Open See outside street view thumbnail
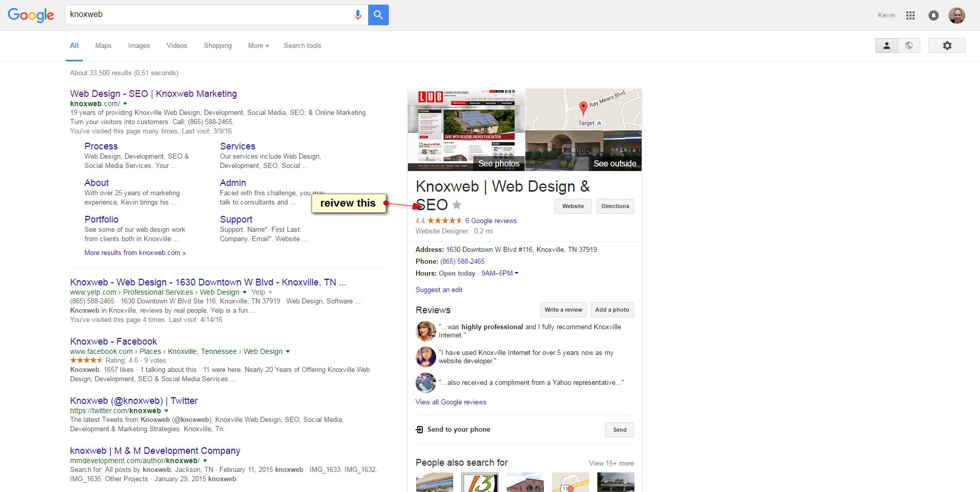The height and width of the screenshot is (492, 980). 583,150
